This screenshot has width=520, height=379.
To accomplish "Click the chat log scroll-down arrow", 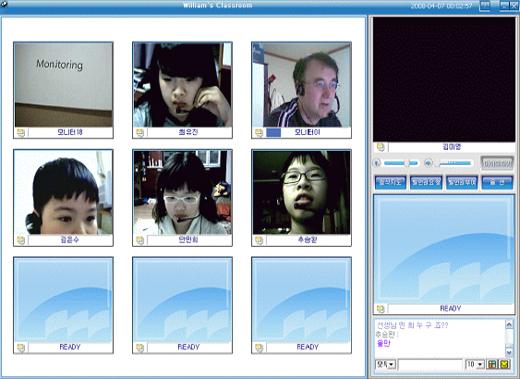I will point(509,352).
